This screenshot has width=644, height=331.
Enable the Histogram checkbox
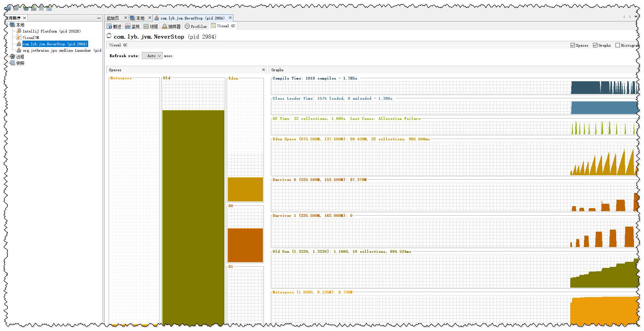pos(618,45)
